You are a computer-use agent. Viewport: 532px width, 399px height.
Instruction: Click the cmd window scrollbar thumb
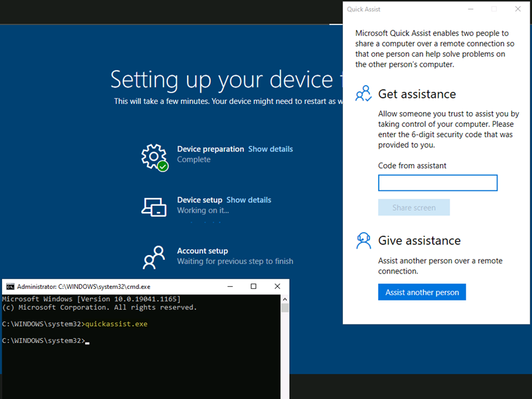pos(285,308)
